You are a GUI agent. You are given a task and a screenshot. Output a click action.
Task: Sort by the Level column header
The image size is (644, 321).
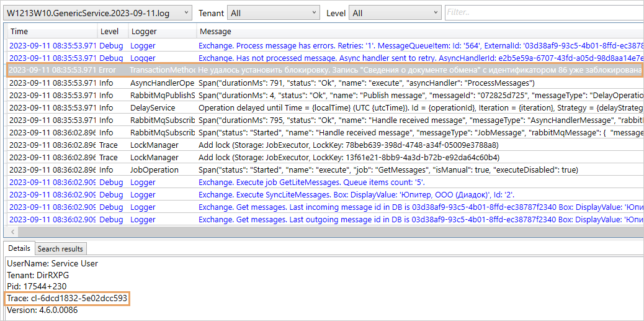point(112,31)
